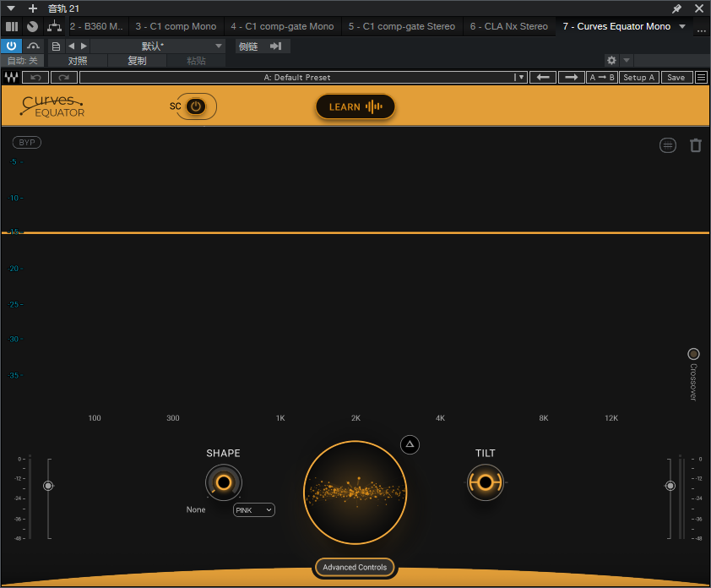Click the orange threshold line in the graph
This screenshot has height=588, width=711.
pos(355,233)
